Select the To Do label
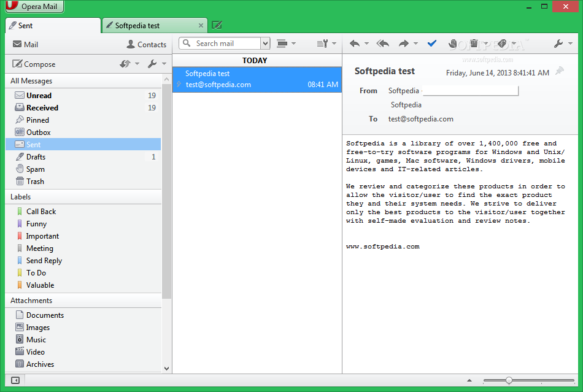The image size is (583, 392). tap(83, 273)
